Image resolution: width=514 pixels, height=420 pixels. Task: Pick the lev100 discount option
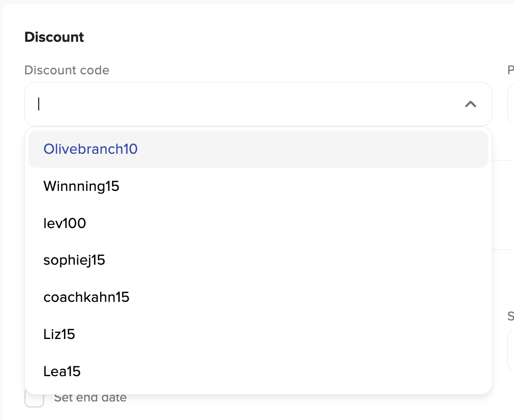(x=65, y=223)
